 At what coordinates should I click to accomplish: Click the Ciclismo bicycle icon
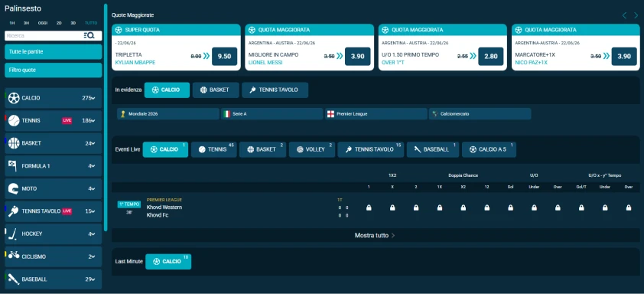point(14,256)
